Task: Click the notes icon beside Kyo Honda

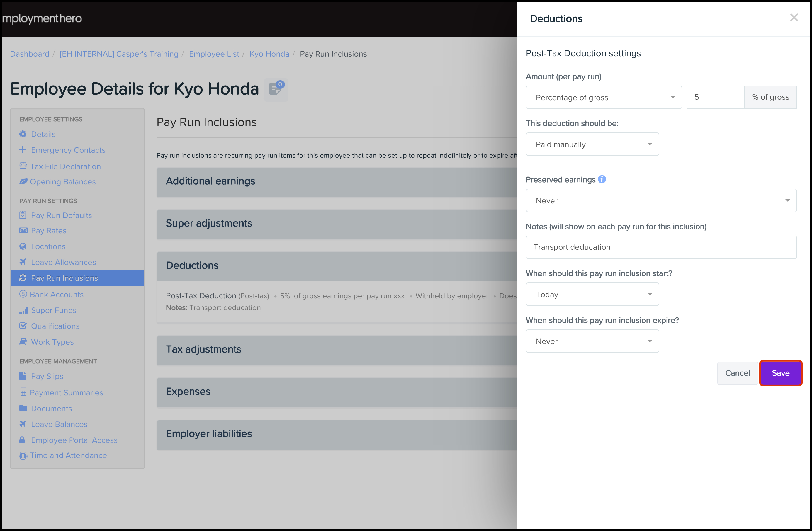Action: pyautogui.click(x=276, y=89)
